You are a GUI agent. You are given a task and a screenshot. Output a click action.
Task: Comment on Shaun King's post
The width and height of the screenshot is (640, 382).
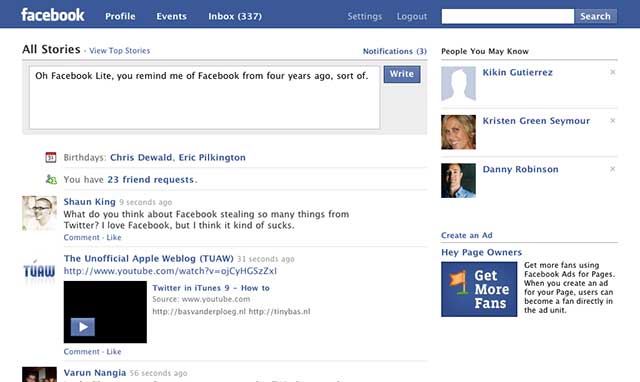[x=81, y=238]
